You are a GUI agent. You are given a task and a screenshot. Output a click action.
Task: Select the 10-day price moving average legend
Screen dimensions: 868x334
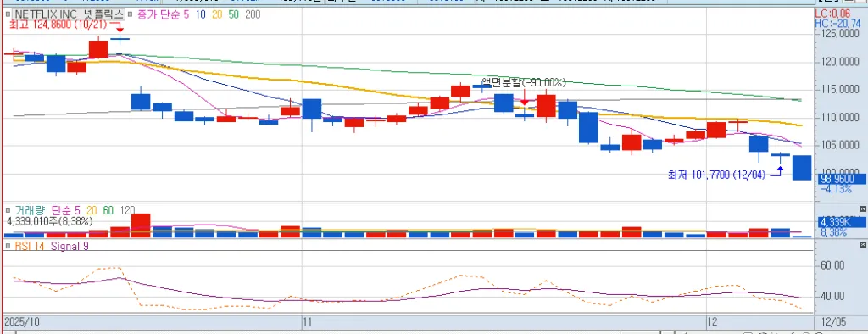pos(200,14)
